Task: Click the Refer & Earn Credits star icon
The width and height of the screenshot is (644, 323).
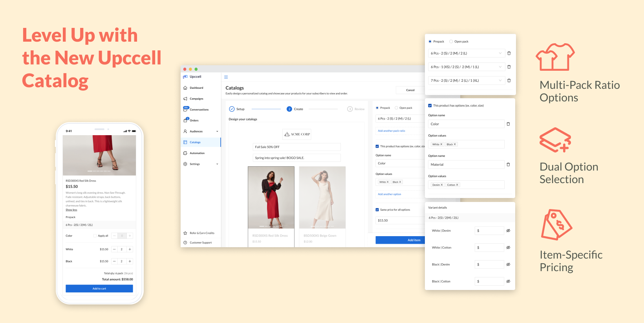Action: [x=185, y=233]
